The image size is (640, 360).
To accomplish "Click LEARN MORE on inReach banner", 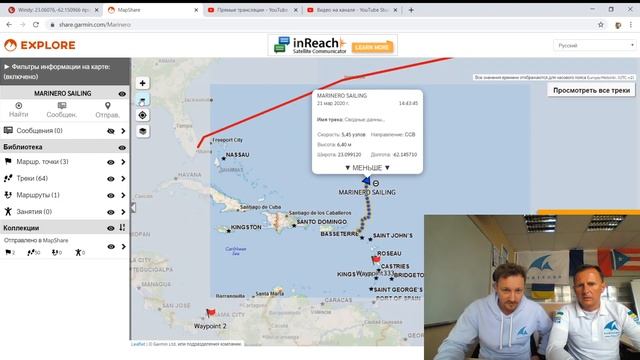I will (372, 47).
